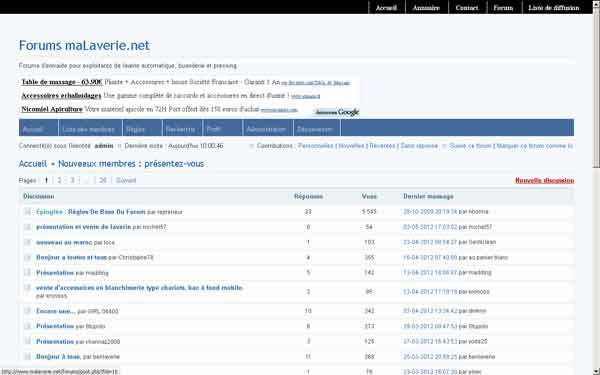
Task: Click the Réponses column header
Action: click(x=308, y=196)
